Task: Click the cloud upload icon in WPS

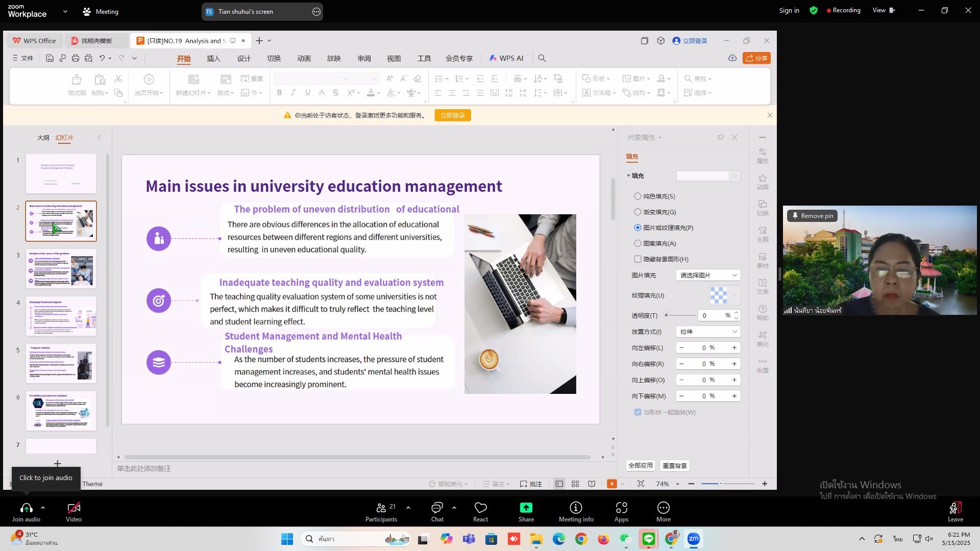Action: pyautogui.click(x=732, y=58)
